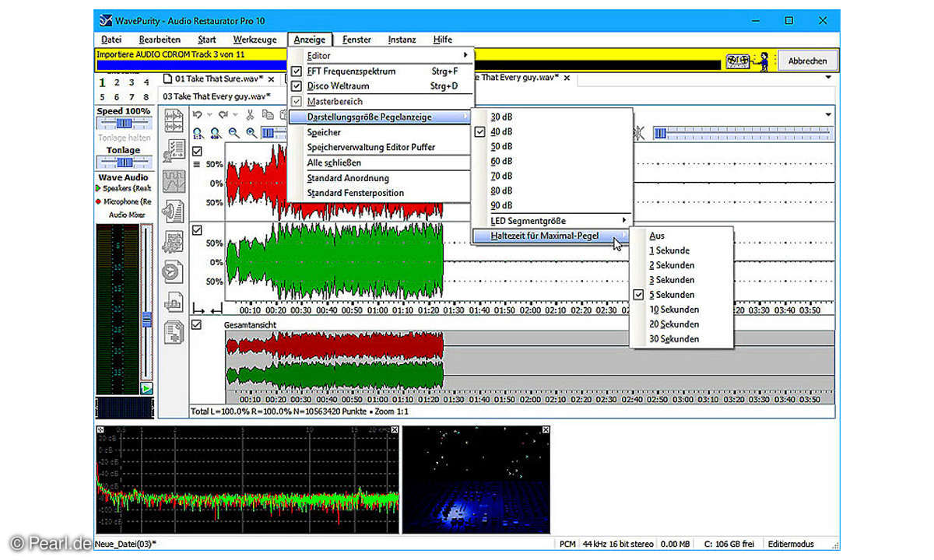Click the Abbrechen button
Image resolution: width=934 pixels, height=560 pixels.
click(x=807, y=61)
